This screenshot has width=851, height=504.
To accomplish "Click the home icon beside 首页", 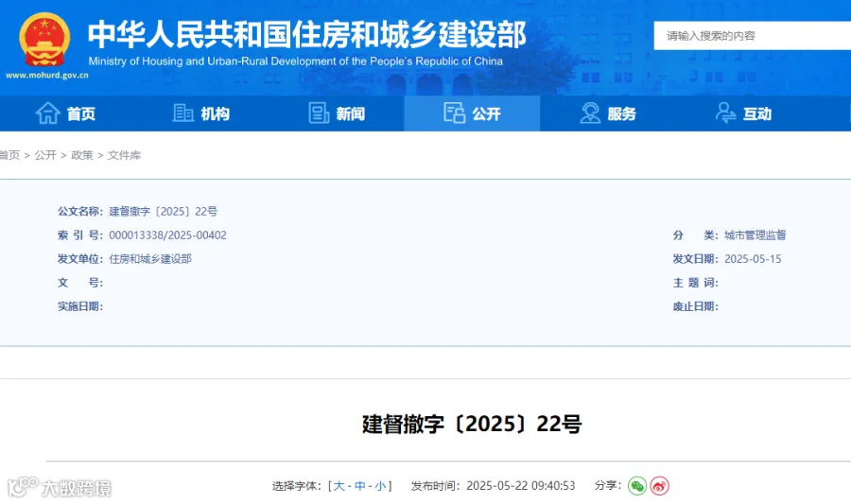I will pos(48,113).
